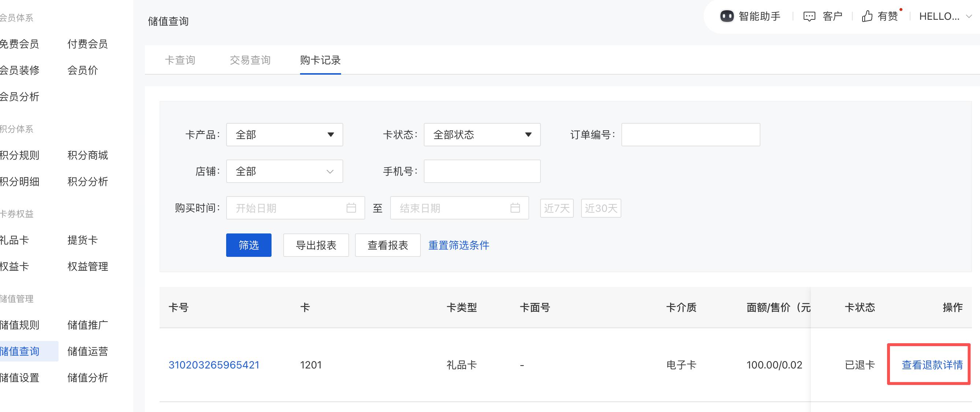Open 储值分析 in sidebar
Screen dimensions: 980x412
pyautogui.click(x=87, y=378)
